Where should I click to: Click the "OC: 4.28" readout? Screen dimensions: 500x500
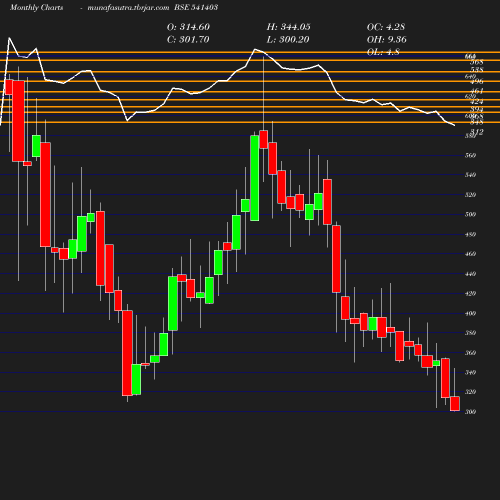coord(386,27)
